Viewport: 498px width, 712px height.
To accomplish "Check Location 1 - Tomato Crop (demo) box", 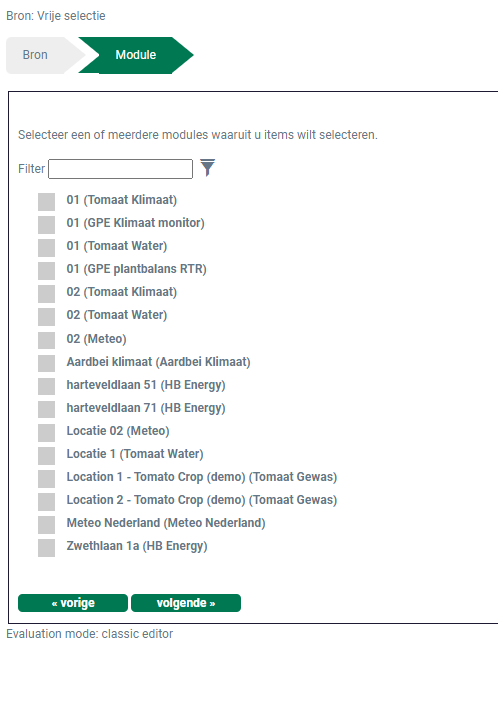I will [46, 479].
